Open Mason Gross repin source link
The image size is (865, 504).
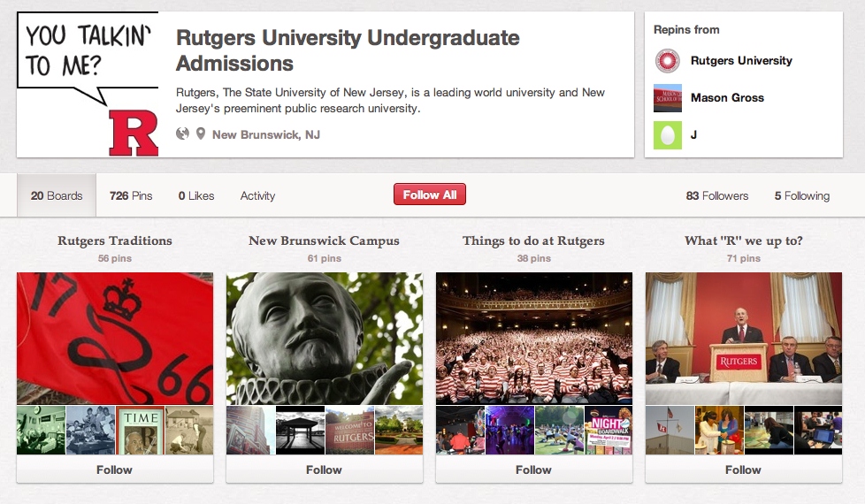[x=727, y=97]
